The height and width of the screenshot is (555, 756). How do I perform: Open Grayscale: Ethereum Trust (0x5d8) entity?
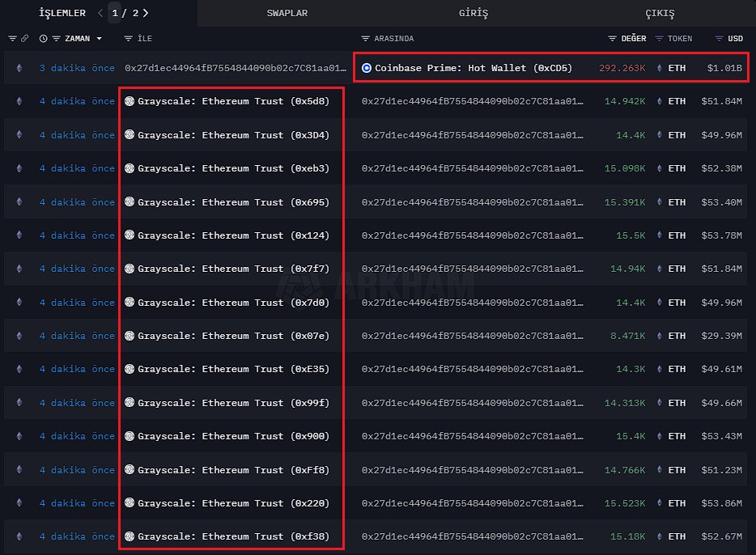click(x=233, y=101)
